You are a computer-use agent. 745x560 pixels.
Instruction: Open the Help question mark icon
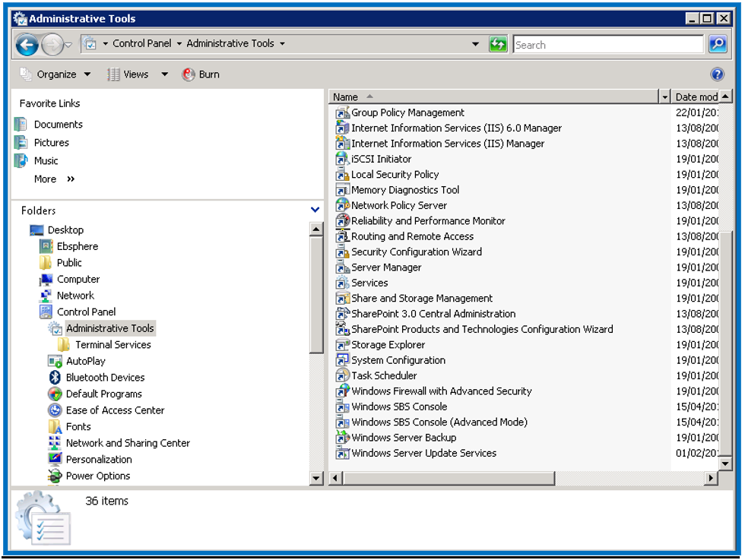[x=717, y=74]
